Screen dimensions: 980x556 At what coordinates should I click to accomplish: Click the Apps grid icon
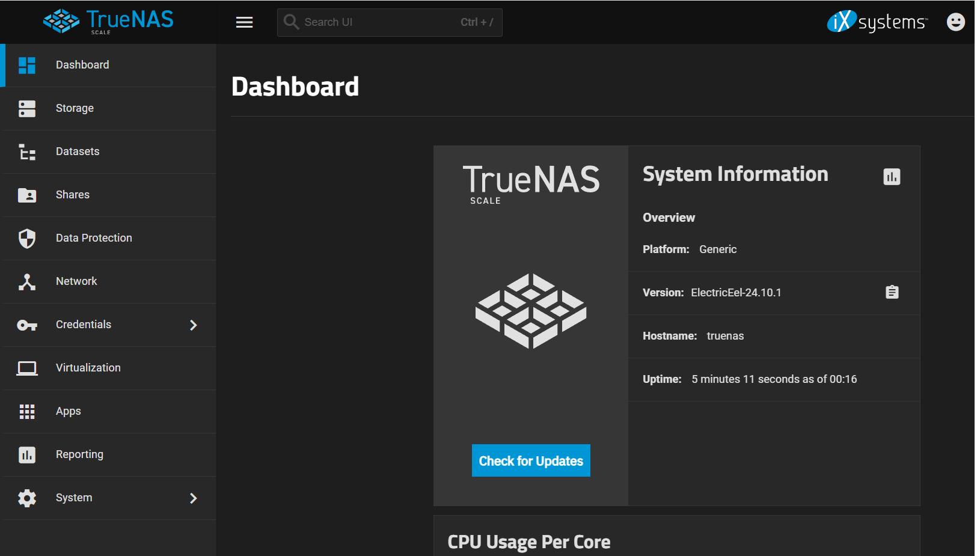[x=27, y=411]
